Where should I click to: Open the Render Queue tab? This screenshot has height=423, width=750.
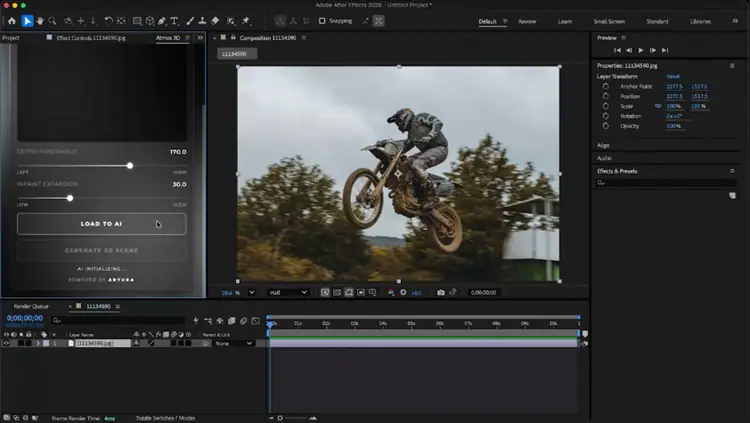click(x=31, y=306)
